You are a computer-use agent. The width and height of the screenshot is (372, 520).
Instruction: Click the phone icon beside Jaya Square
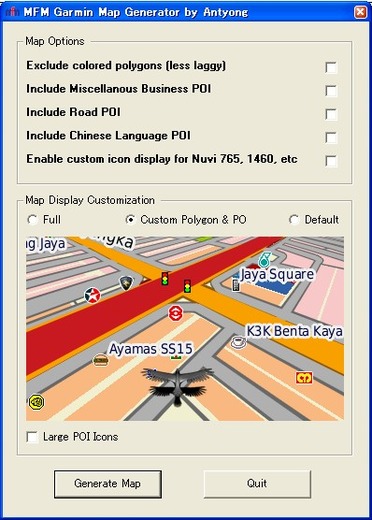pos(236,285)
